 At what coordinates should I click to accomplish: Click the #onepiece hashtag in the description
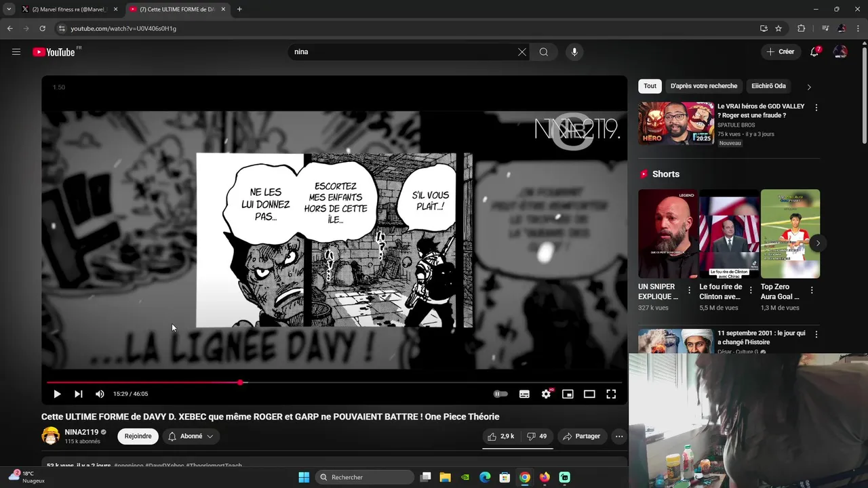[128, 466]
